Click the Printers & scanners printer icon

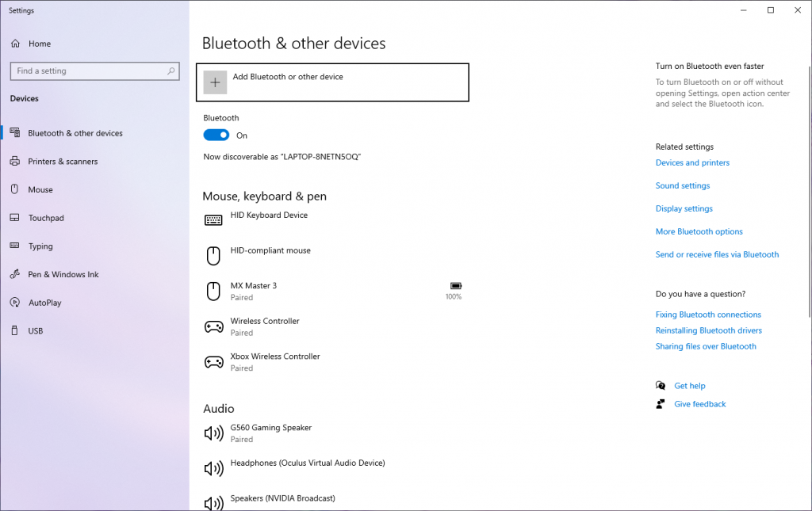[x=14, y=162]
